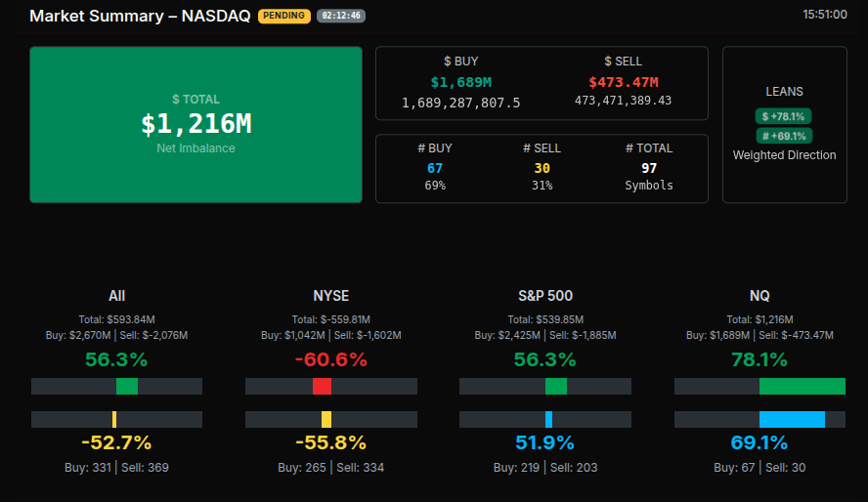Click the $473.47M sell amount
This screenshot has height=502, width=868.
[x=623, y=82]
